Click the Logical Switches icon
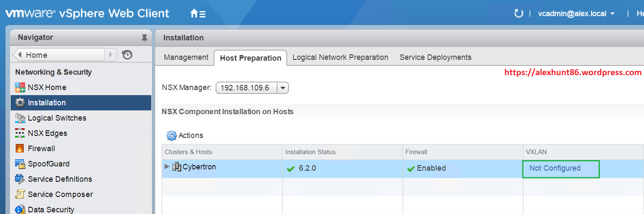The height and width of the screenshot is (214, 644). (20, 118)
